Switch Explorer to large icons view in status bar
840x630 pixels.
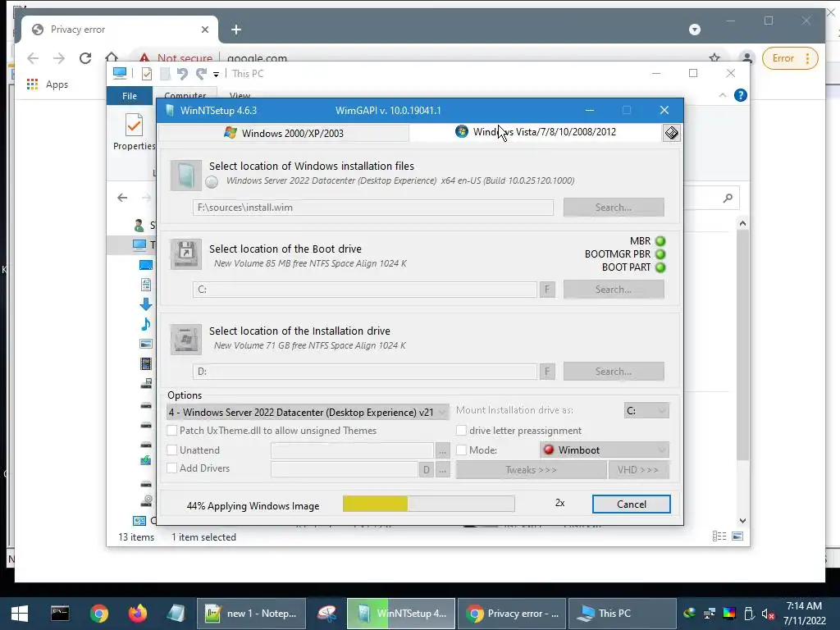(x=737, y=536)
